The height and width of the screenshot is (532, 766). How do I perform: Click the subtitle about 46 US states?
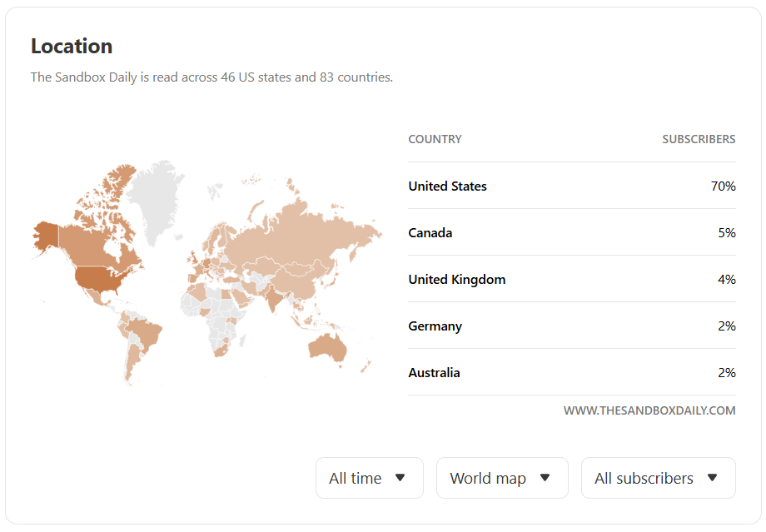point(211,77)
